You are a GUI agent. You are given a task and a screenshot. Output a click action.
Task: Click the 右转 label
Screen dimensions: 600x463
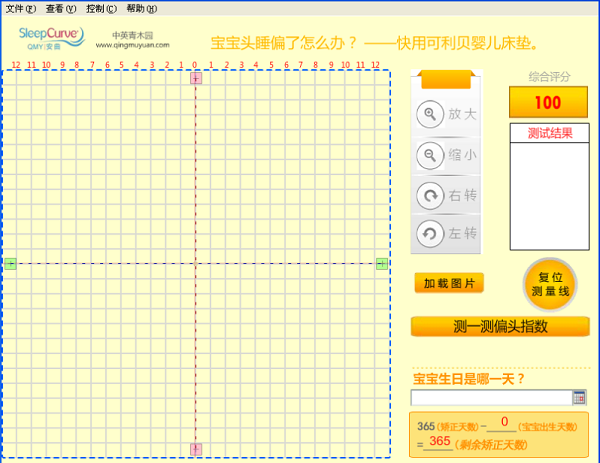coord(463,196)
